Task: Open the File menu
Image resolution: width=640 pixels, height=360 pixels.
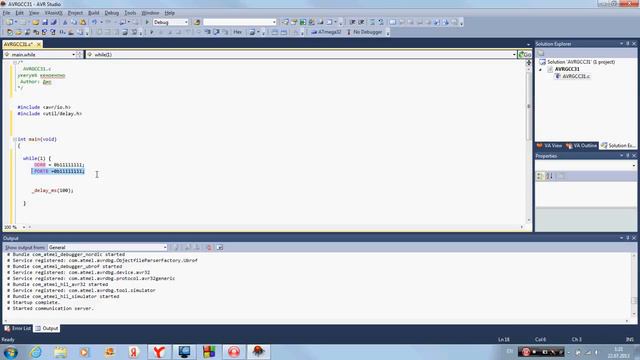Action: click(x=6, y=13)
